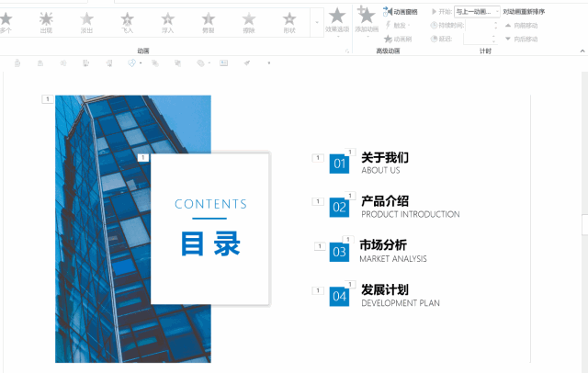Image resolution: width=588 pixels, height=373 pixels.
Task: Click the first quick toolbar icon below ribbon
Action: click(x=17, y=63)
